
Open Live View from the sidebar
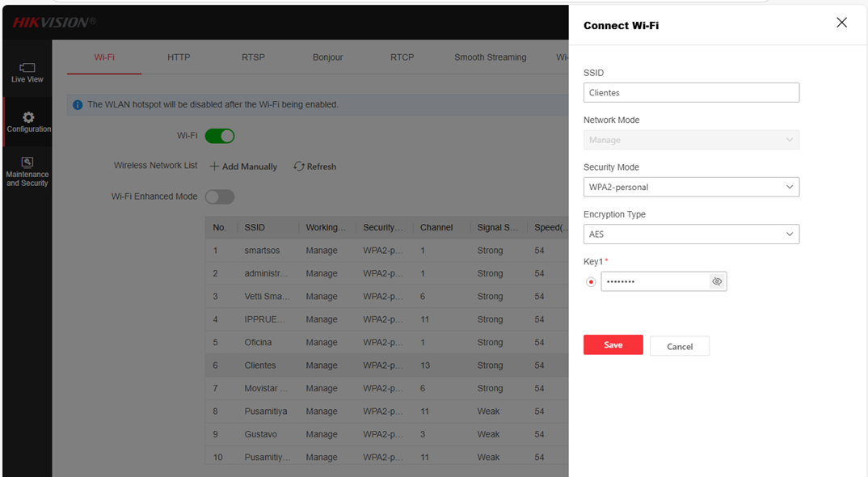click(x=27, y=73)
